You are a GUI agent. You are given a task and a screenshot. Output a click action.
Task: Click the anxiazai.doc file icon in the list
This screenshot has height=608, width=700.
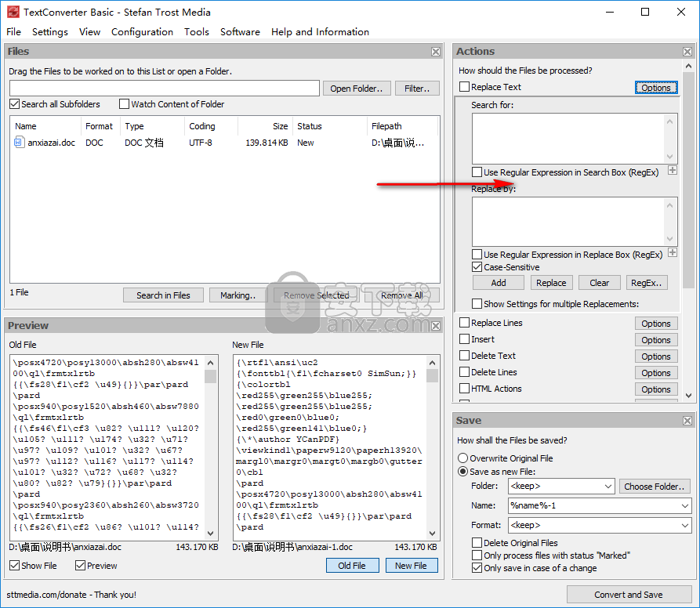[19, 143]
